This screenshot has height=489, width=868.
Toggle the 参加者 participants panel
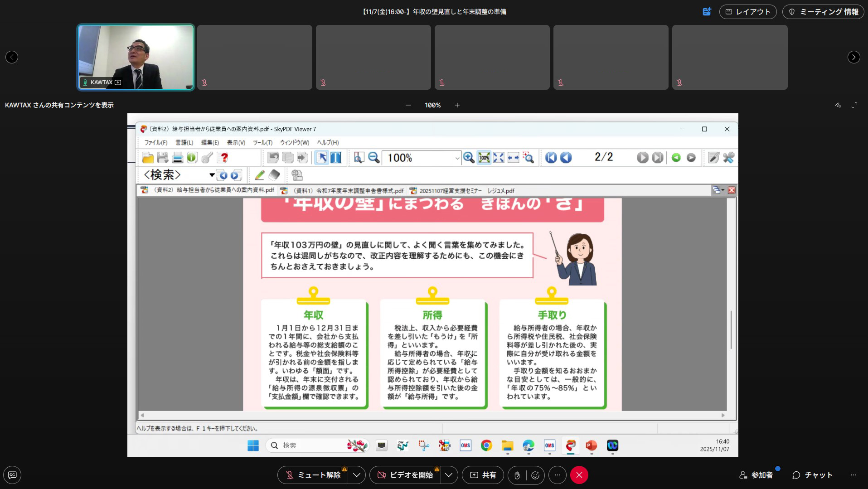point(756,475)
